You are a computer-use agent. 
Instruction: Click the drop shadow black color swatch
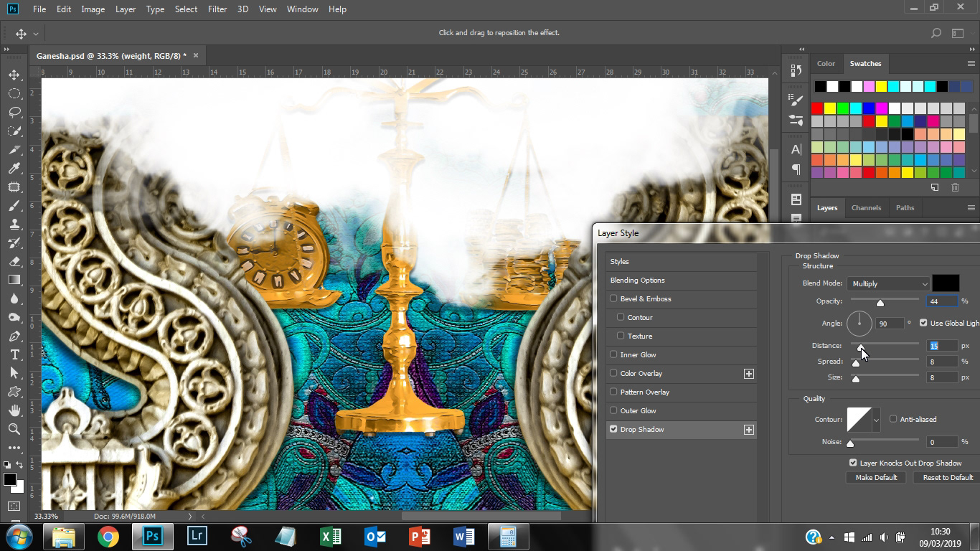946,283
